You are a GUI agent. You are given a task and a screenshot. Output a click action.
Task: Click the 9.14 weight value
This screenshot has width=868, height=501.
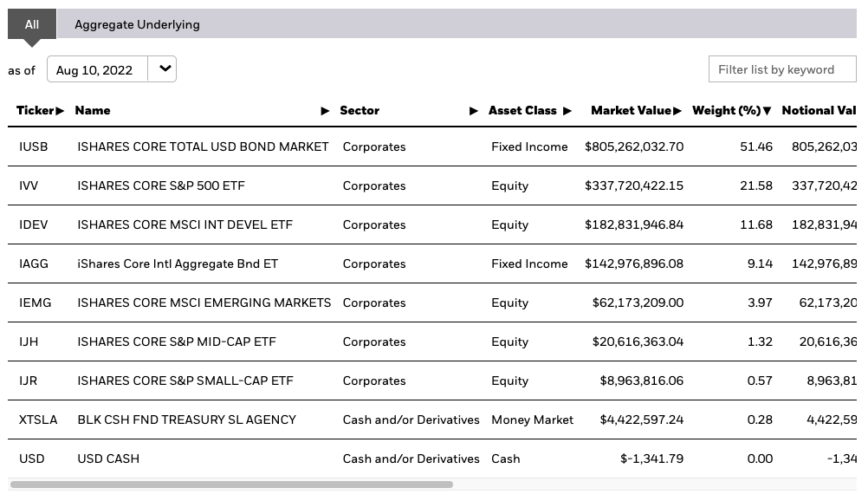(x=760, y=264)
